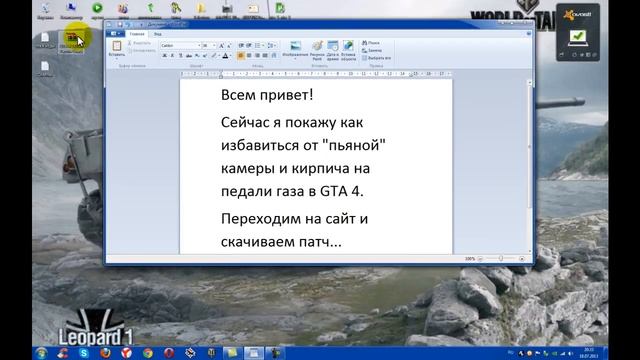The height and width of the screenshot is (360, 640).
Task: Click the text highlight color icon
Action: coord(214,56)
